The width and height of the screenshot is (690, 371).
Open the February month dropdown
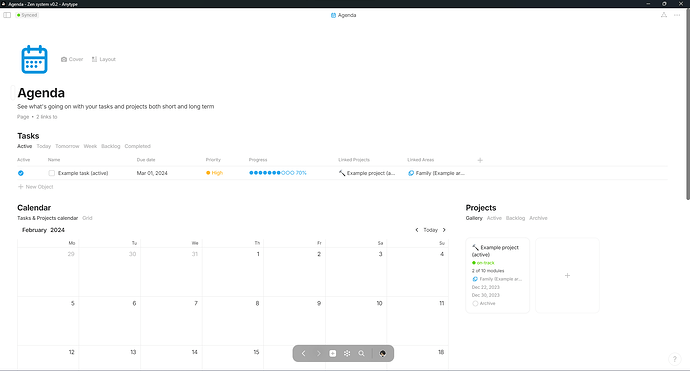(34, 230)
